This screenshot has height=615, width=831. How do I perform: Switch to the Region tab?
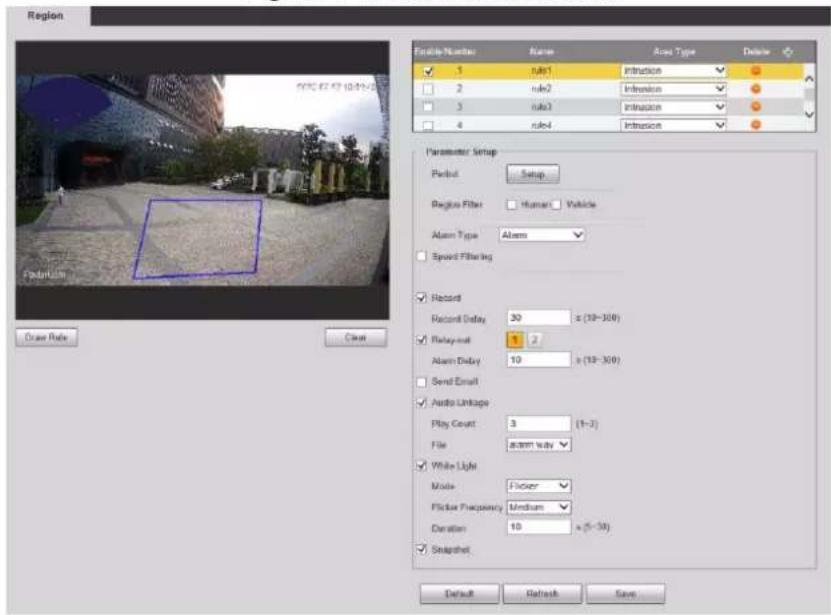pos(46,16)
